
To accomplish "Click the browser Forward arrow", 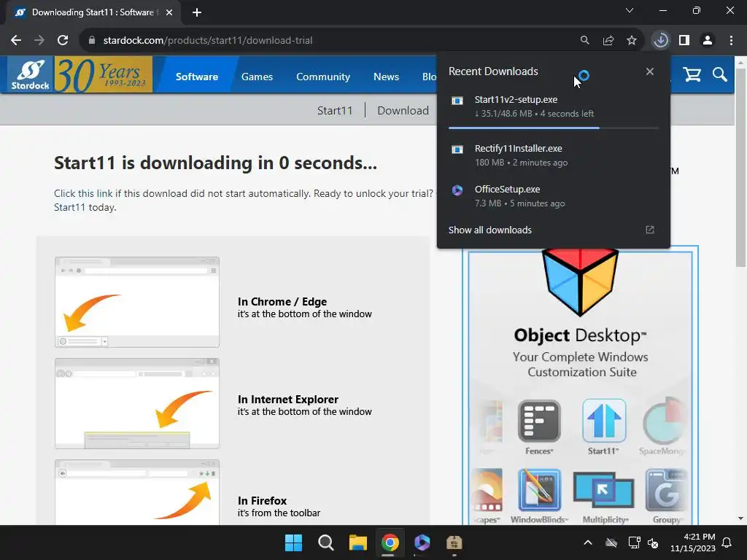I will (x=39, y=41).
